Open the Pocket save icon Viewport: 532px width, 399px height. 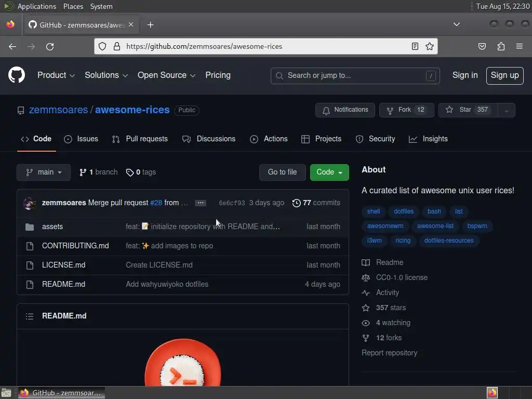coord(482,46)
